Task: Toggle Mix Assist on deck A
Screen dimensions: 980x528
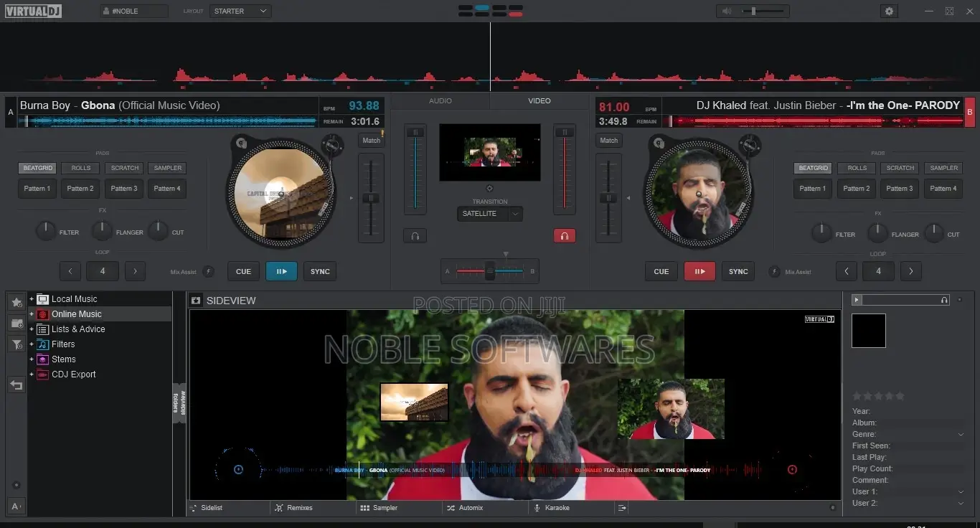Action: pyautogui.click(x=208, y=272)
